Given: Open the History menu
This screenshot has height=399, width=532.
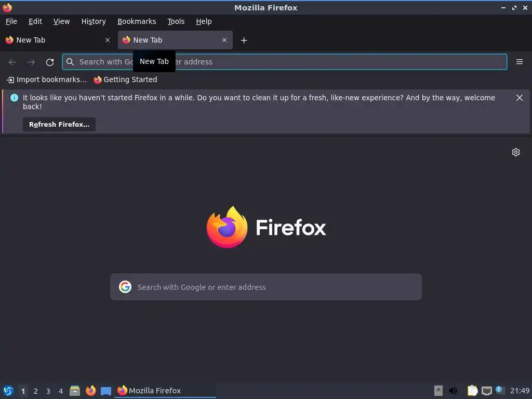Looking at the screenshot, I should 94,21.
